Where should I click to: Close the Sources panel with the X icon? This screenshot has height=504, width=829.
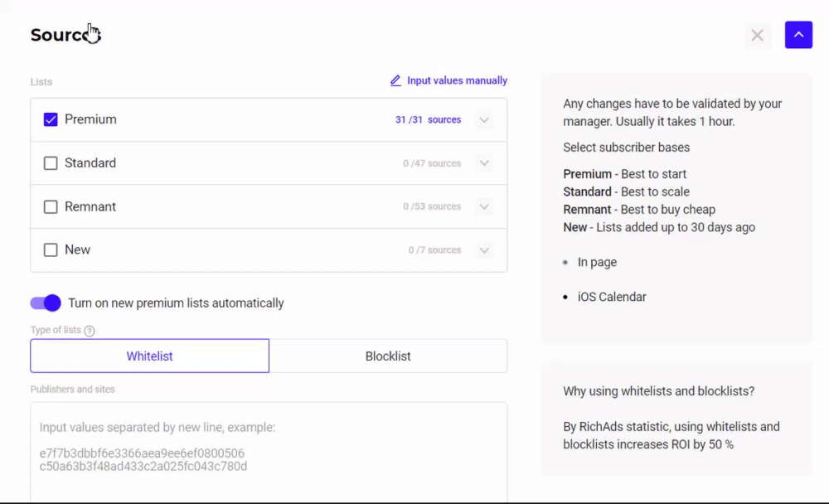757,35
